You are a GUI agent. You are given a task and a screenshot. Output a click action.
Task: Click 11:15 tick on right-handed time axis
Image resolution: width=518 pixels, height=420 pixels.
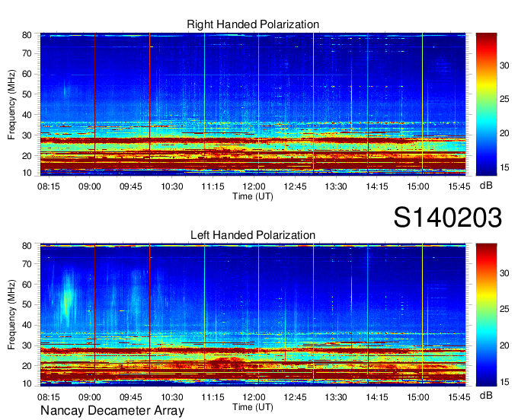(213, 186)
